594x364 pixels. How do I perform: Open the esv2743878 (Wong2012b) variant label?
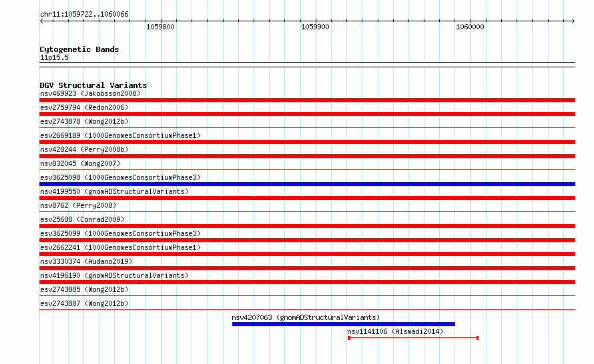tap(84, 121)
